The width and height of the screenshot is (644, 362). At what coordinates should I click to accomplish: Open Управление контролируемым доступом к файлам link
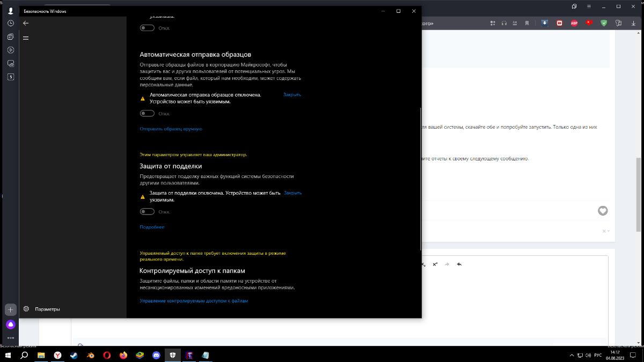194,301
